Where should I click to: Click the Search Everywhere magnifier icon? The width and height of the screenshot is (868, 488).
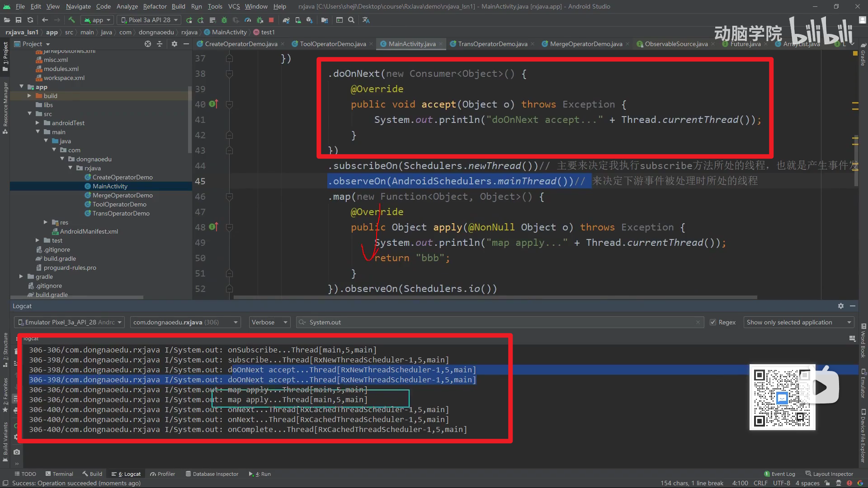coord(351,20)
